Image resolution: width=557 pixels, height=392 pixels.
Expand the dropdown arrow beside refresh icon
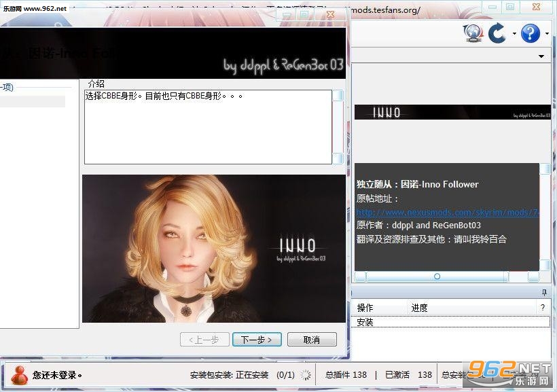point(514,34)
